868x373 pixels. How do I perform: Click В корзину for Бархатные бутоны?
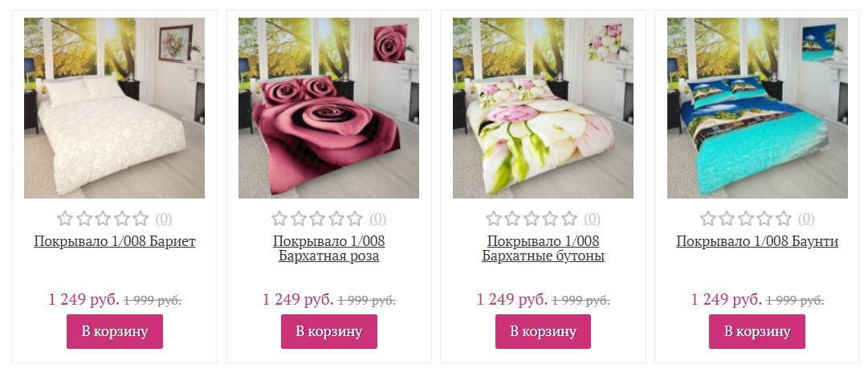[x=543, y=331]
